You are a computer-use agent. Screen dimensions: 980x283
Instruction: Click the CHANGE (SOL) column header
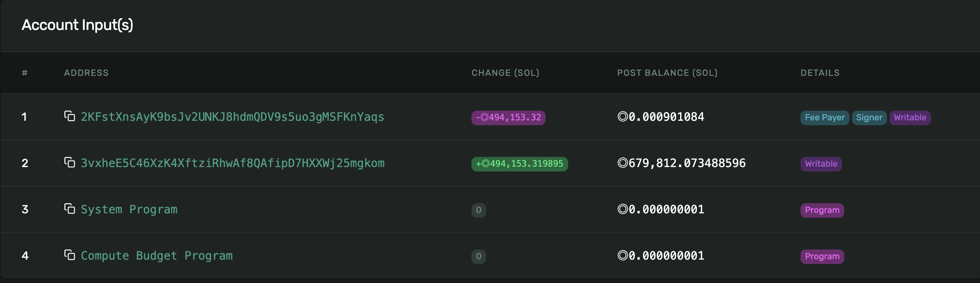click(x=505, y=73)
